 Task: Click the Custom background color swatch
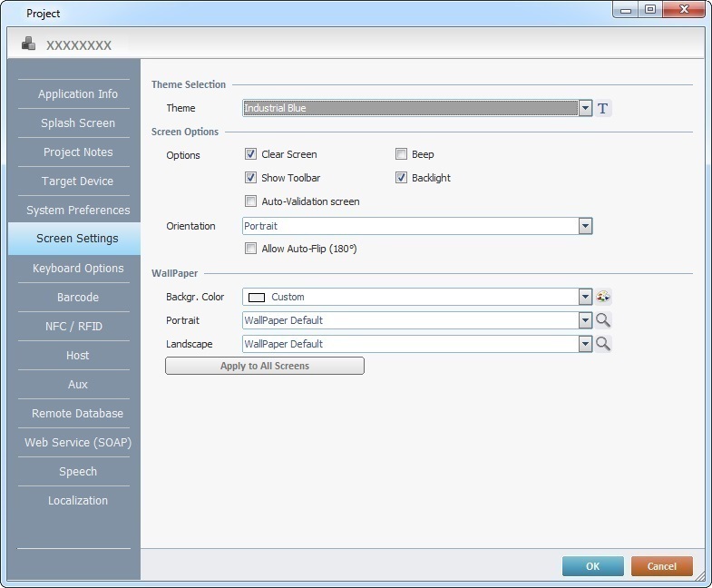tap(257, 298)
